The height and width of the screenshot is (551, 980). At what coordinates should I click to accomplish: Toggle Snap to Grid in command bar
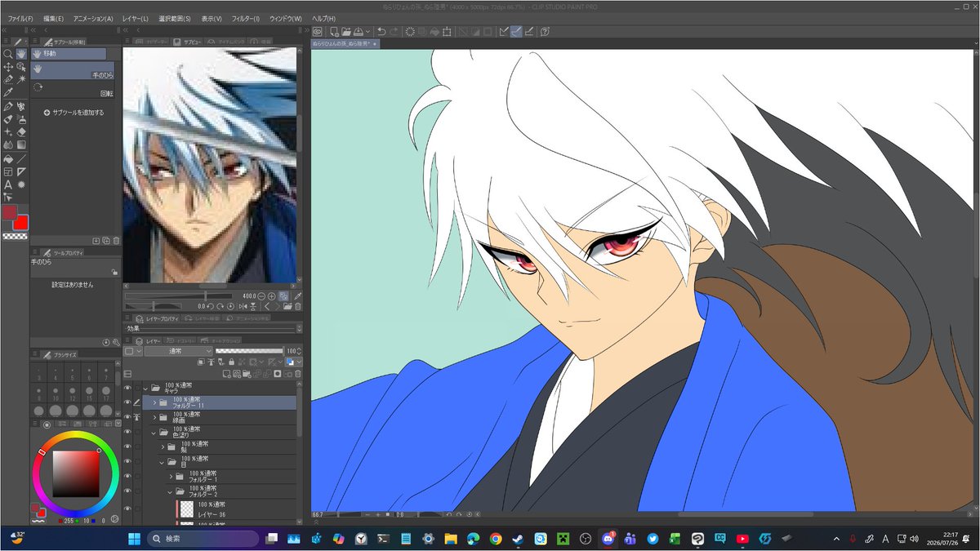(x=528, y=32)
